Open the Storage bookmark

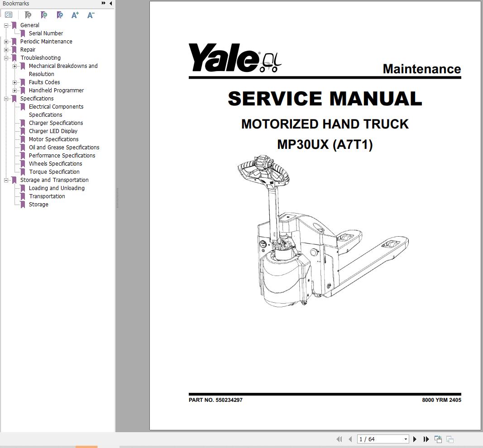[38, 205]
